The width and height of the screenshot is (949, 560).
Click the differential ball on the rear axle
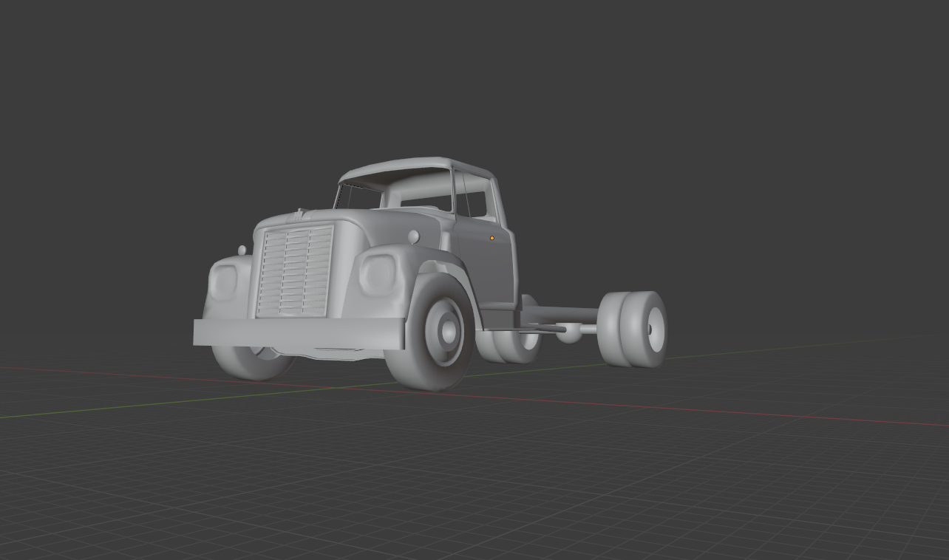[569, 333]
